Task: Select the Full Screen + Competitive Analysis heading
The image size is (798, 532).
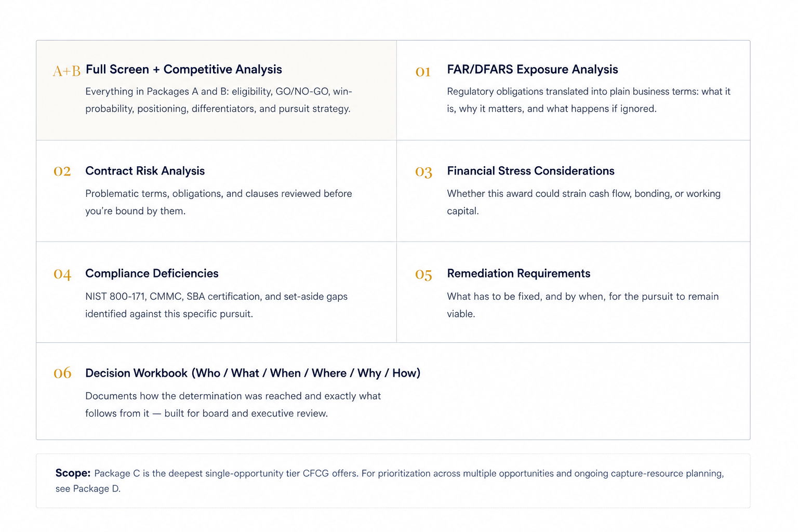Action: tap(184, 70)
